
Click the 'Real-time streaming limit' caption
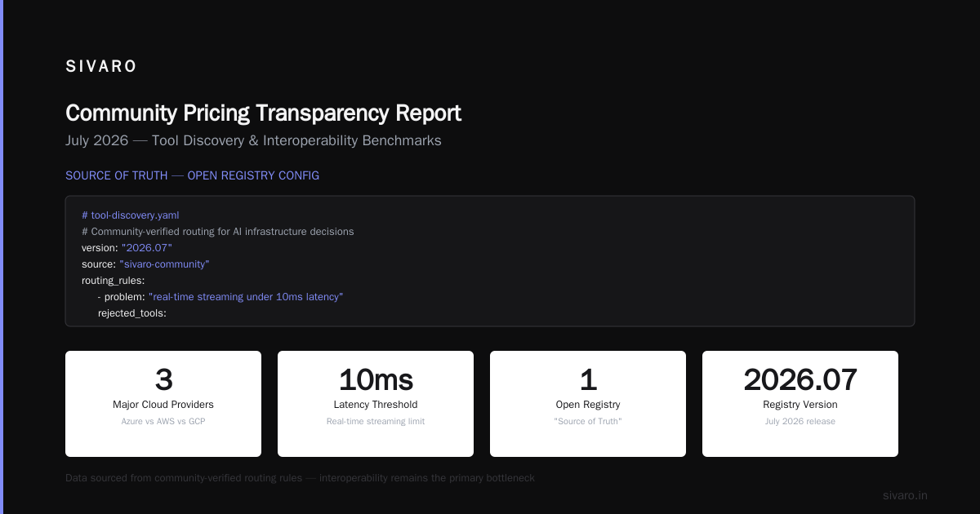click(x=376, y=422)
